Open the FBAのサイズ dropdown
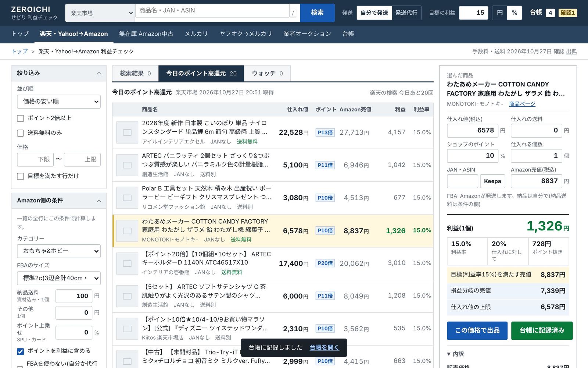This screenshot has width=588, height=368. [59, 278]
